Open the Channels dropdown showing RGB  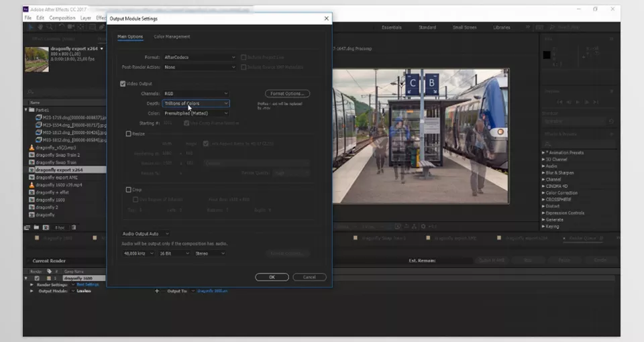click(196, 94)
